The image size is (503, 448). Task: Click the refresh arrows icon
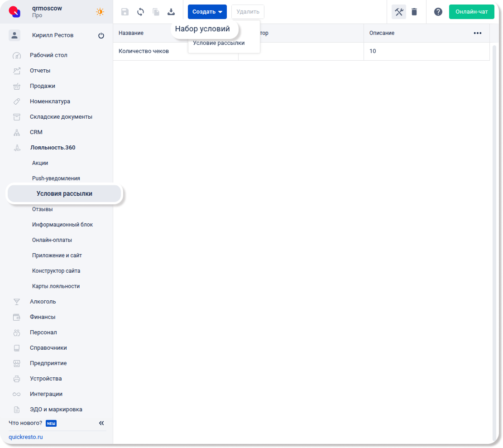(140, 12)
